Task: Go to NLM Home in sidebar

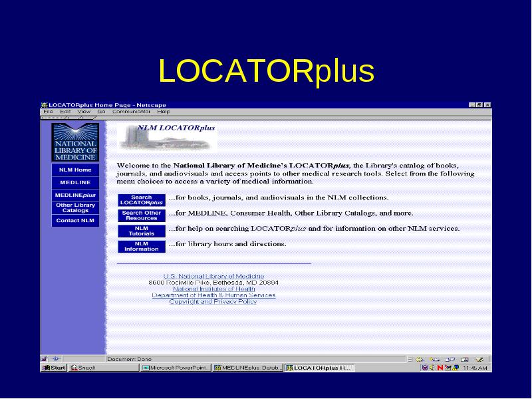Action: [x=75, y=170]
